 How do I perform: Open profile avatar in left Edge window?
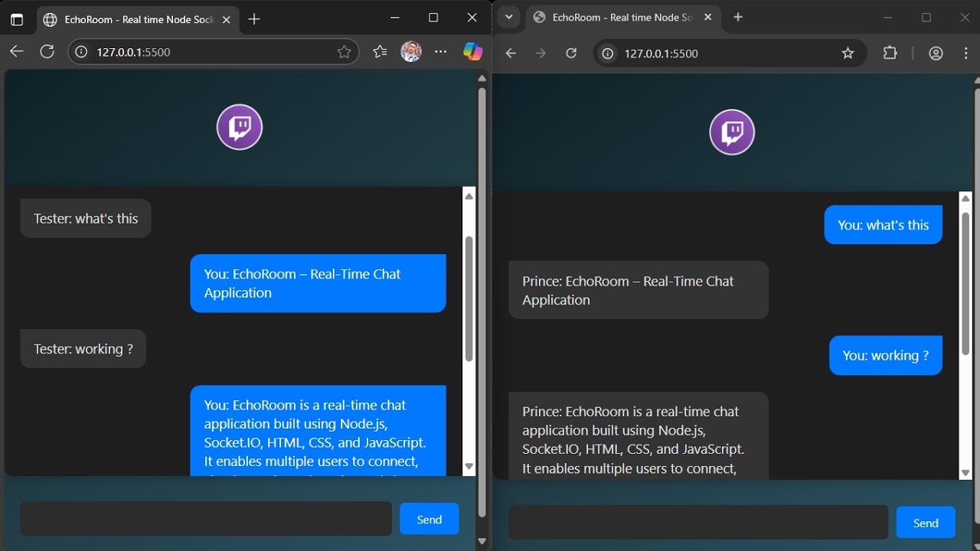pos(411,52)
